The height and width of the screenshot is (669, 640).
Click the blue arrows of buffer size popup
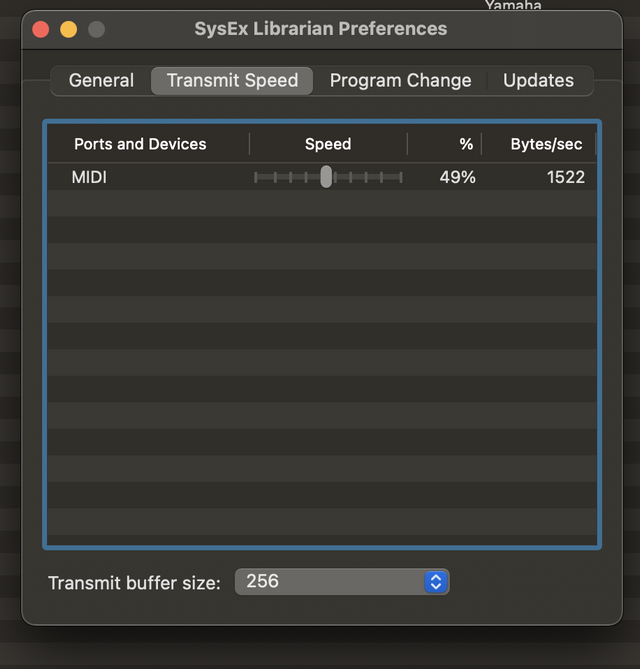[x=435, y=582]
